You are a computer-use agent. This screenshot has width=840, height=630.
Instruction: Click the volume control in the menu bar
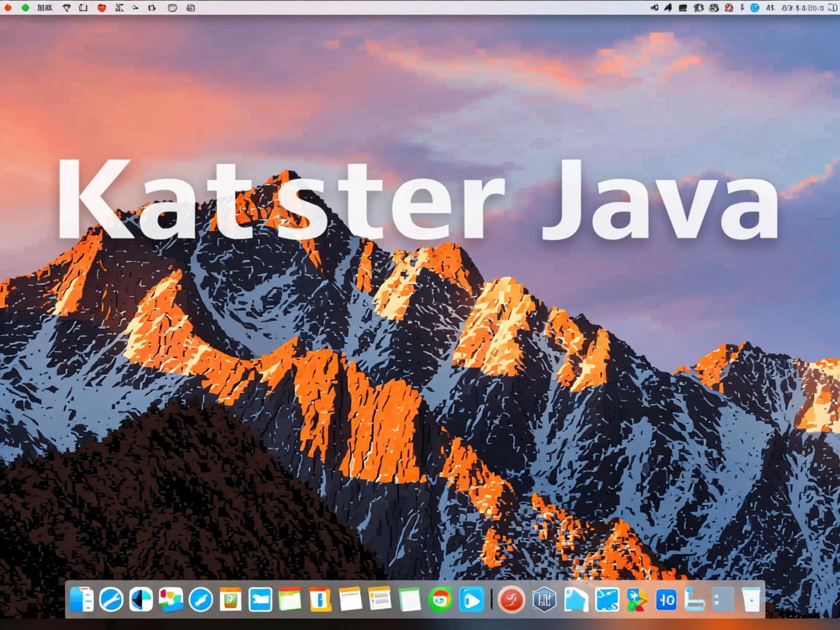point(653,8)
